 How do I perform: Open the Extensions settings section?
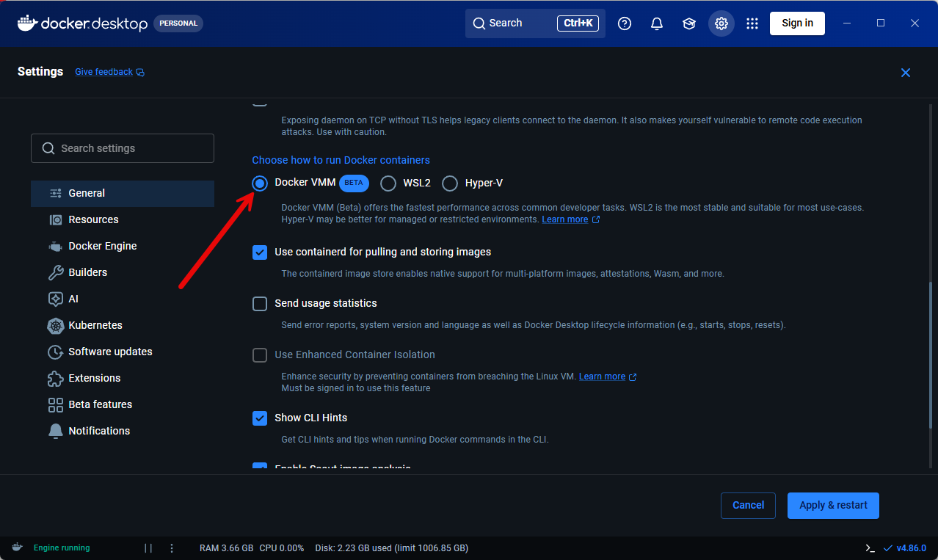(123, 378)
